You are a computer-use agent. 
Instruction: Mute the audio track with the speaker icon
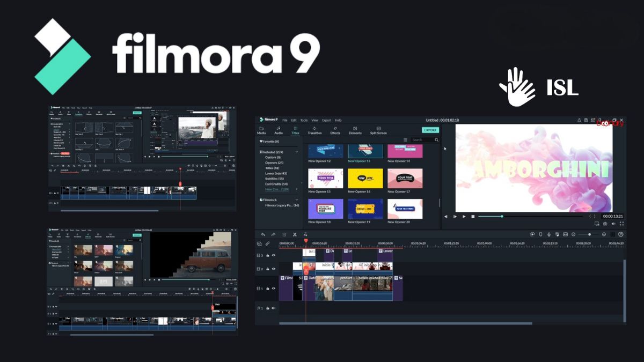pos(273,308)
